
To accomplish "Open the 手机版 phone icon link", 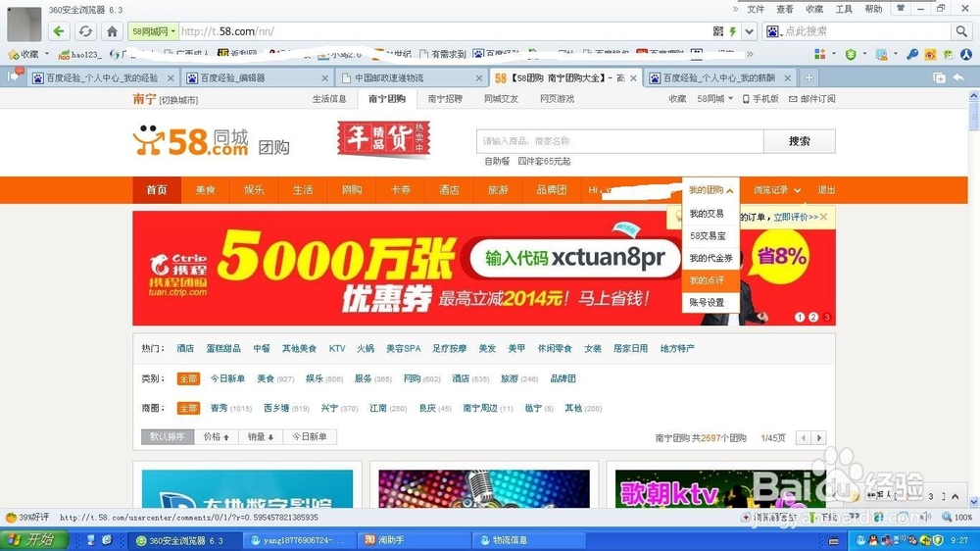I will [x=760, y=99].
